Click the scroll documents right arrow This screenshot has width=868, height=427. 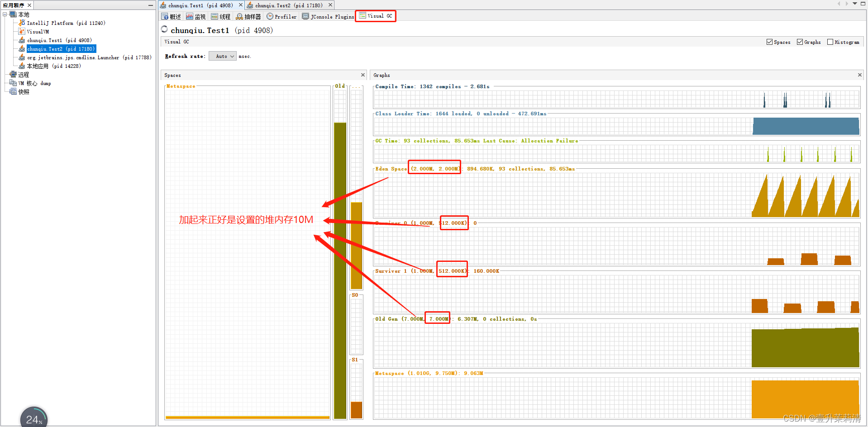tap(847, 4)
